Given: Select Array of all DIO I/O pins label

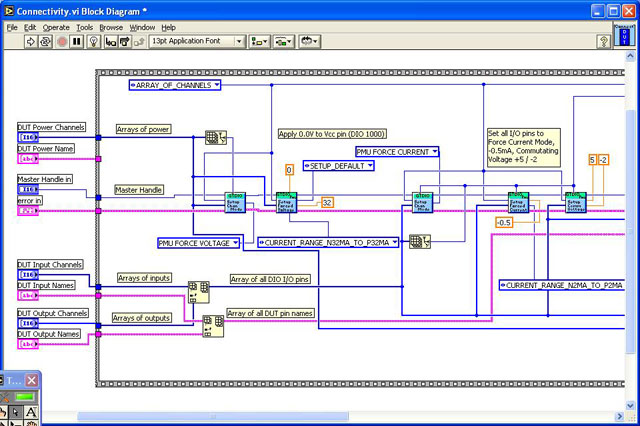Looking at the screenshot, I should pos(269,279).
